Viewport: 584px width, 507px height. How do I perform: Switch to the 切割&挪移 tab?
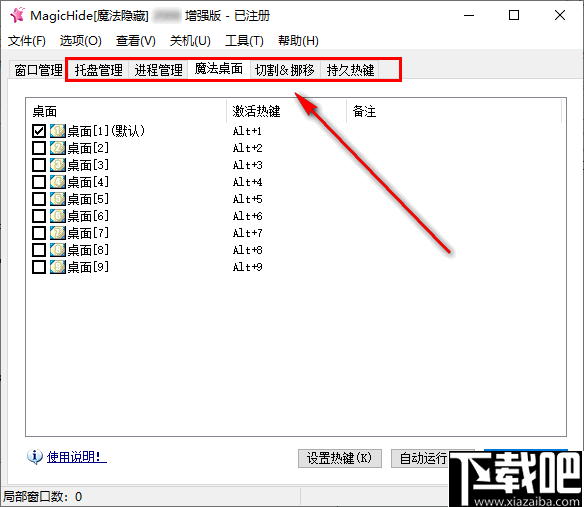[x=285, y=70]
